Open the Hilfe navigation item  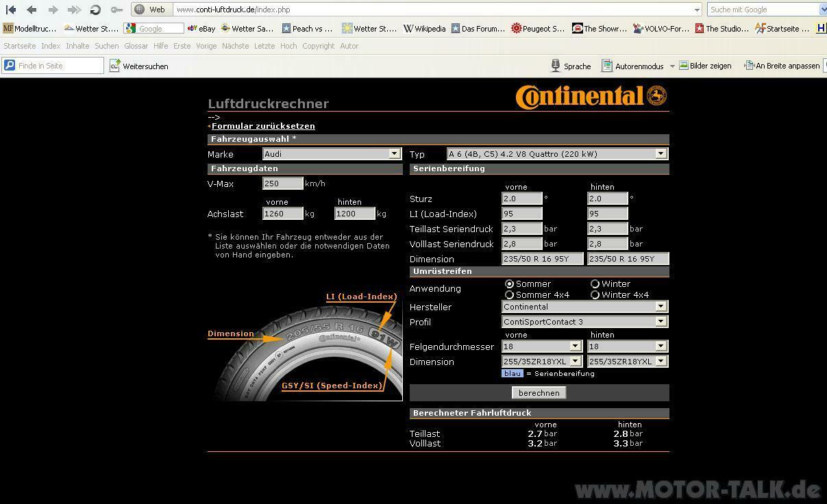161,46
